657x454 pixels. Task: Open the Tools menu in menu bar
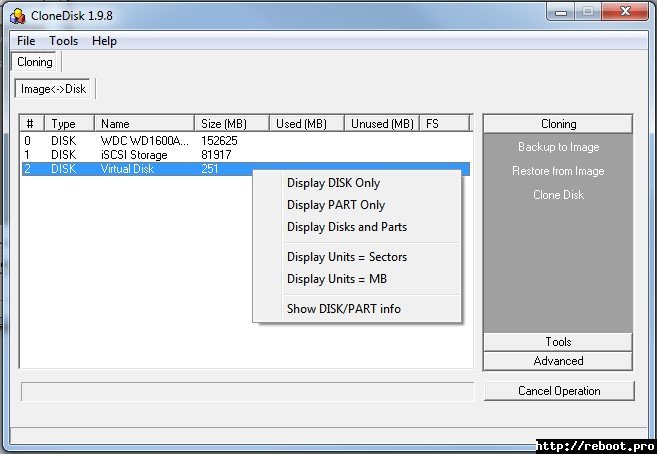tap(64, 41)
